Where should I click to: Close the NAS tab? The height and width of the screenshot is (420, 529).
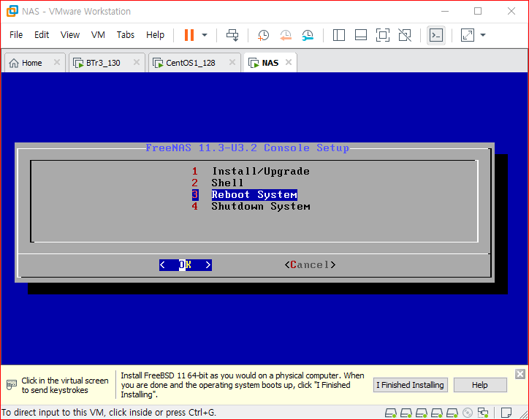point(288,62)
